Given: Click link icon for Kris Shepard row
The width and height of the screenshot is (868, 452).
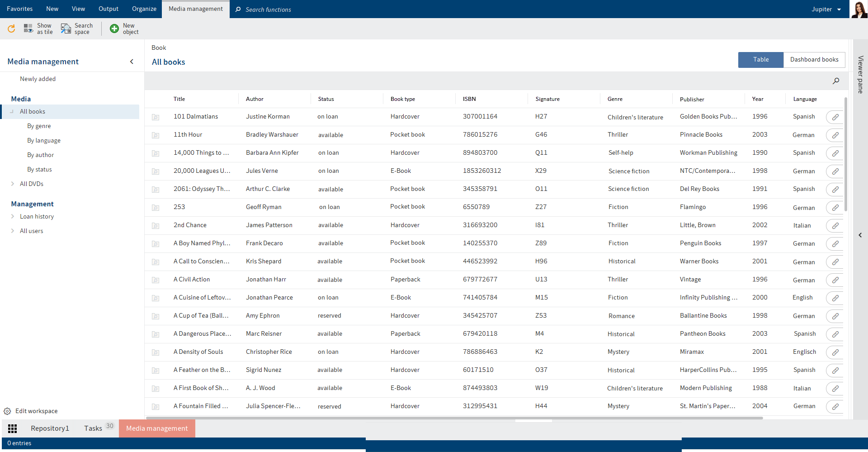Looking at the screenshot, I should pos(835,262).
